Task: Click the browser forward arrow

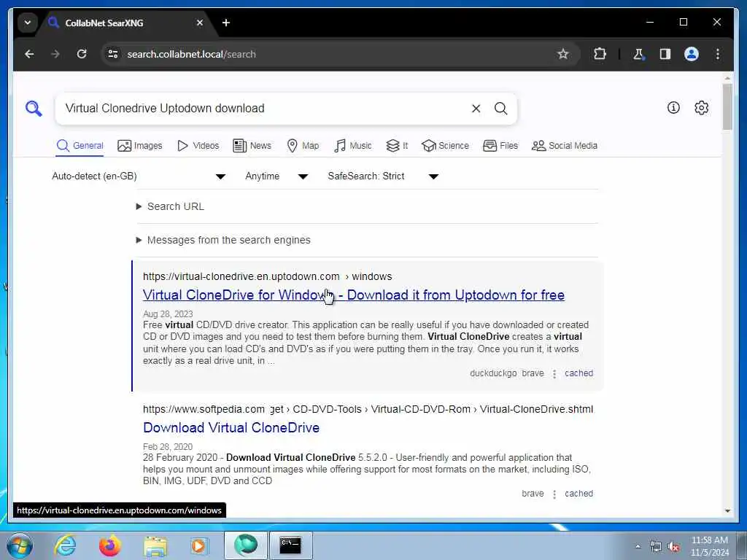Action: pyautogui.click(x=55, y=54)
